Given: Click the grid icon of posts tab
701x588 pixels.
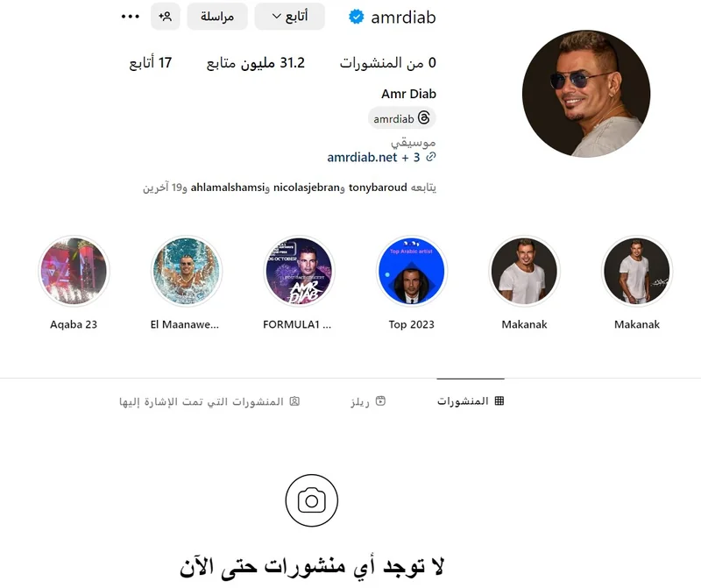Looking at the screenshot, I should (x=499, y=400).
